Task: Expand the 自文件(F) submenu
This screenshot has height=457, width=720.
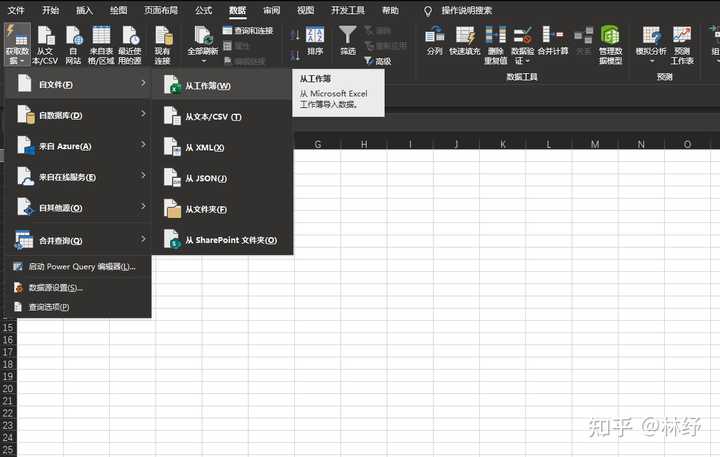Action: (78, 84)
